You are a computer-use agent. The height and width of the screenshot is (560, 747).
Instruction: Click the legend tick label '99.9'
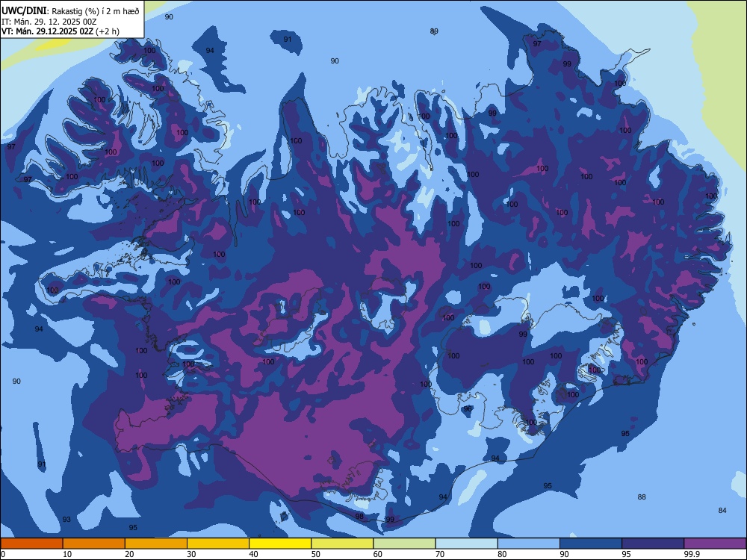692,554
